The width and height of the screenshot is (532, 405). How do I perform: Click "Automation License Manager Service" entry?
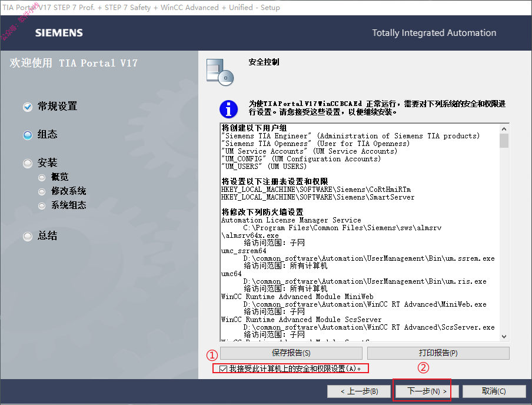coord(291,220)
